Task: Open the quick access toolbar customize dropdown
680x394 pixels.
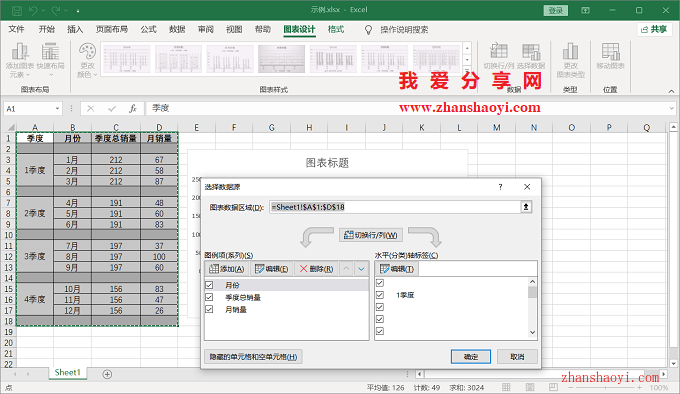Action: click(78, 11)
